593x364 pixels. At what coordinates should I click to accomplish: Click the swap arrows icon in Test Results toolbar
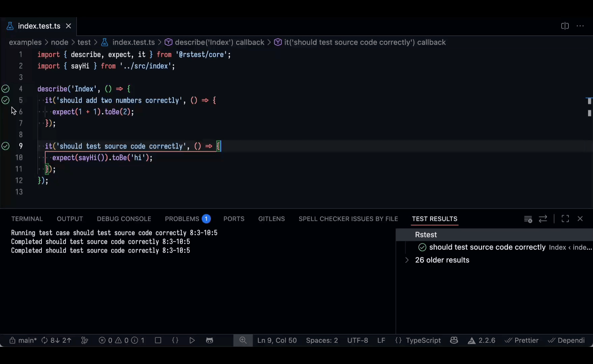543,219
